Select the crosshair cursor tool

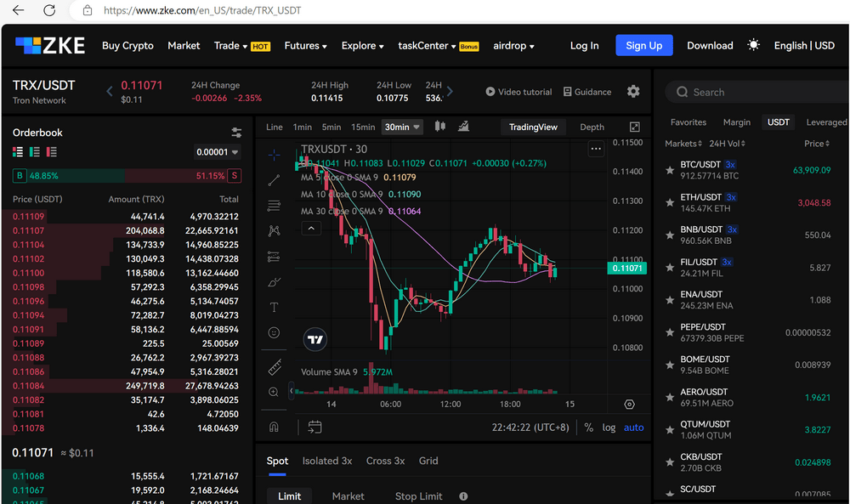pyautogui.click(x=275, y=156)
